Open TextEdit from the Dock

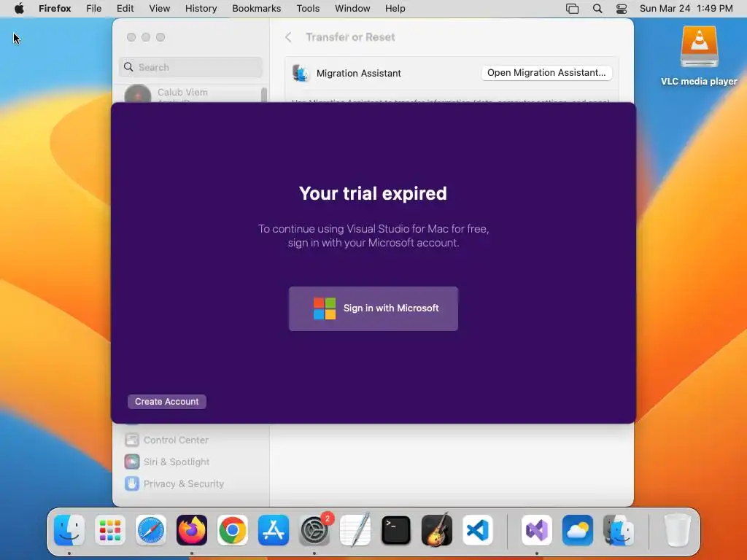point(355,530)
